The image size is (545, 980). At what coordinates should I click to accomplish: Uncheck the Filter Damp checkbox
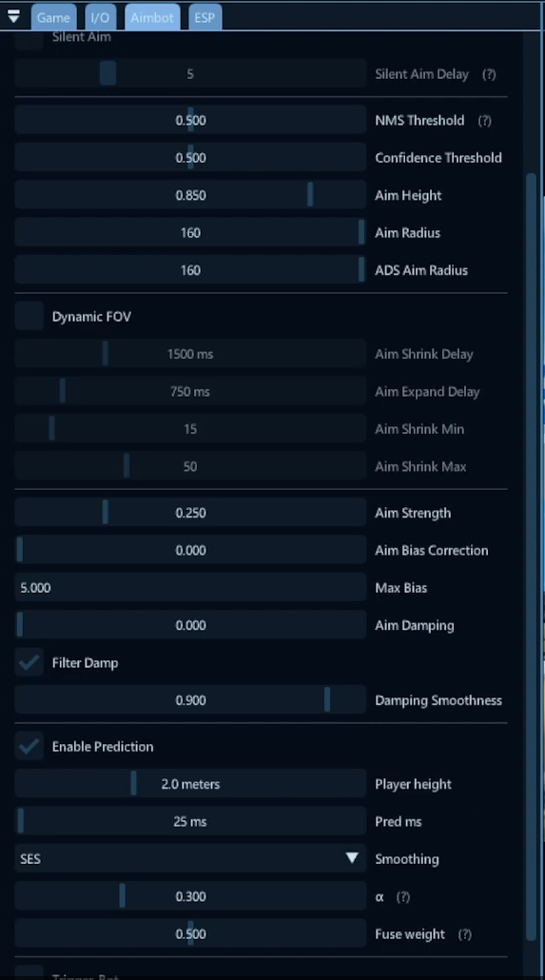29,662
